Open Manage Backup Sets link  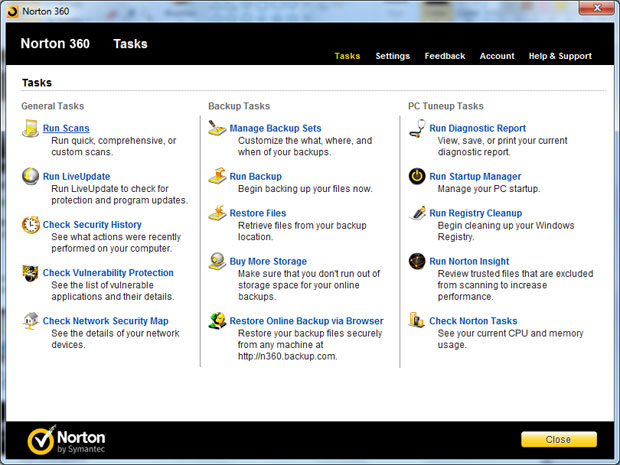(x=275, y=128)
